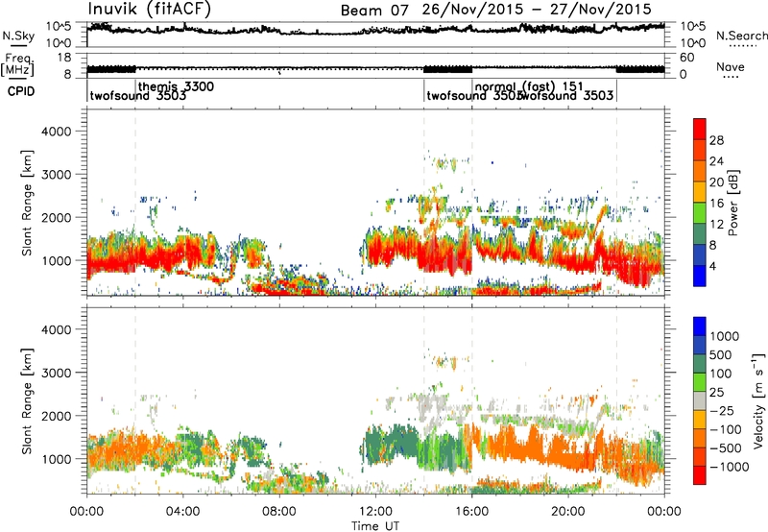Click the red bottom segment of Velocity colorbar
The width and height of the screenshot is (768, 532).
click(700, 475)
